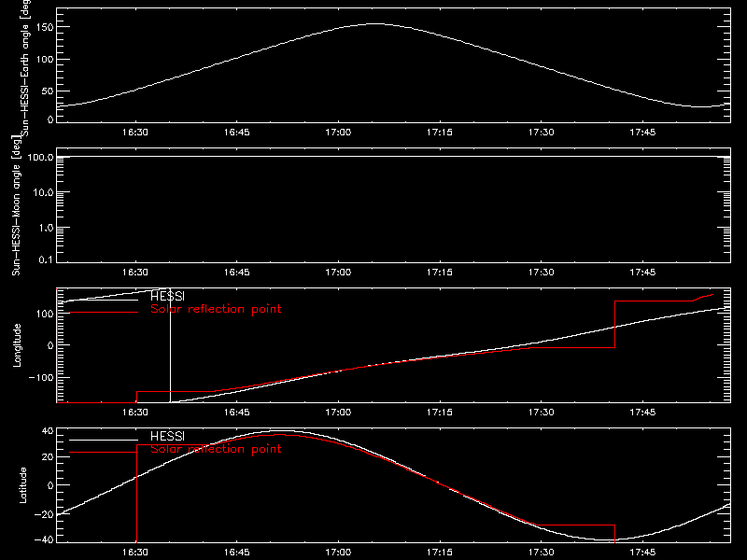Click the 1.0 tick on Moon angle axis
This screenshot has height=560, width=747.
click(46, 228)
